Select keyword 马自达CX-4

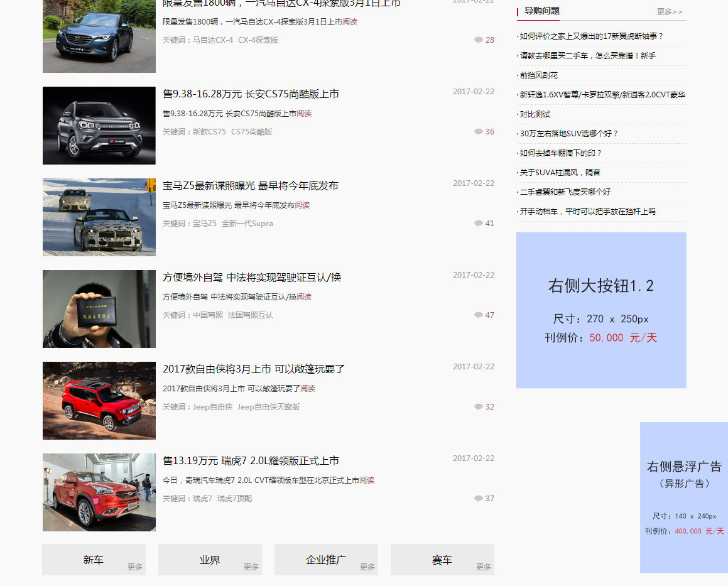(213, 40)
